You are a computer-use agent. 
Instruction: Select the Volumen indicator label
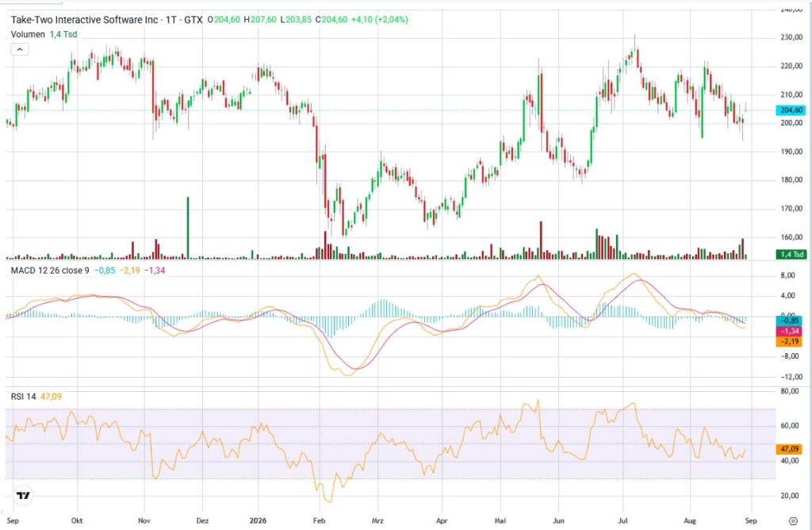click(x=28, y=34)
